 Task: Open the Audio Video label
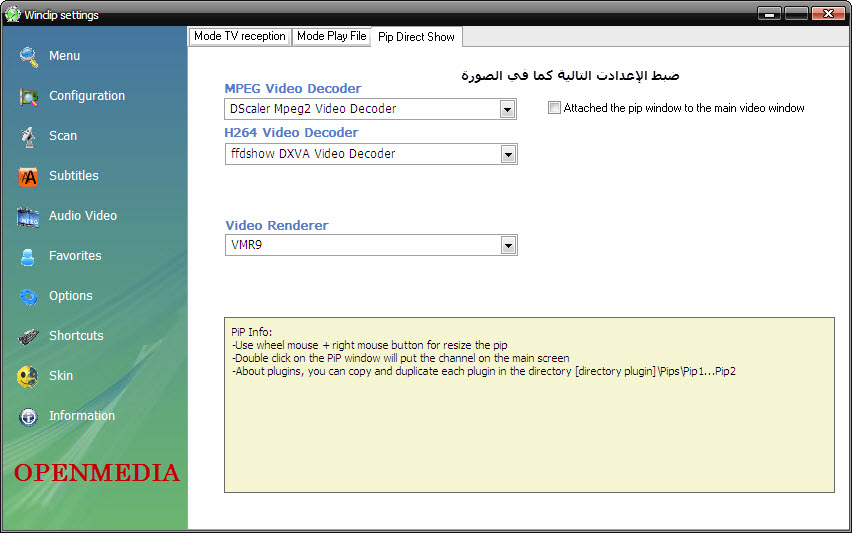click(83, 216)
